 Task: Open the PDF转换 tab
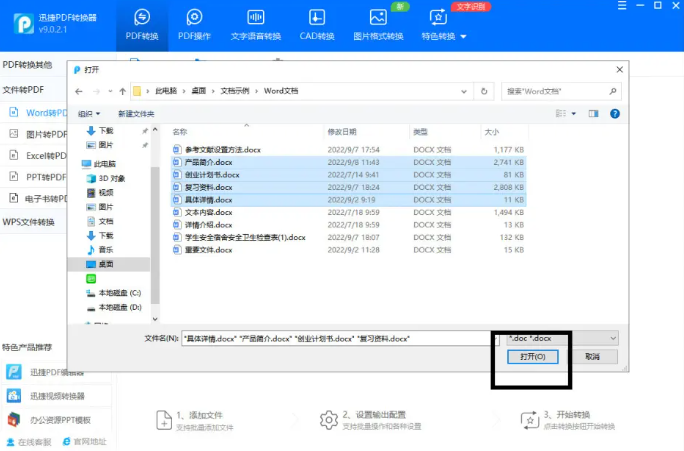click(142, 25)
